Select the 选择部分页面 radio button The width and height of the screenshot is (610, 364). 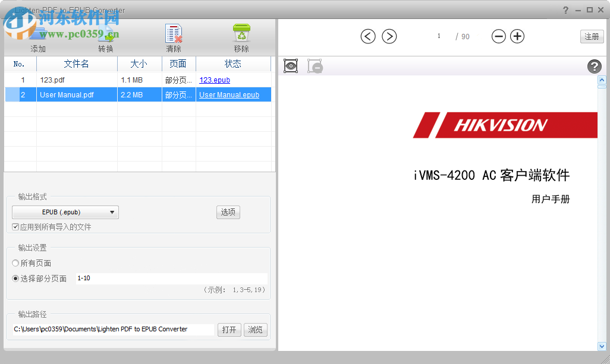(16, 278)
